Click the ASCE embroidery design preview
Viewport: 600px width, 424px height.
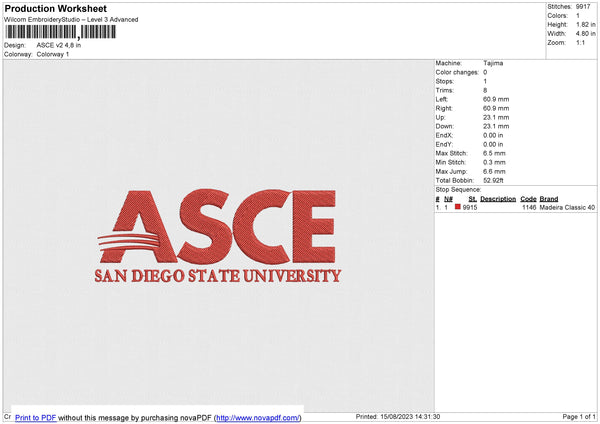coord(217,236)
